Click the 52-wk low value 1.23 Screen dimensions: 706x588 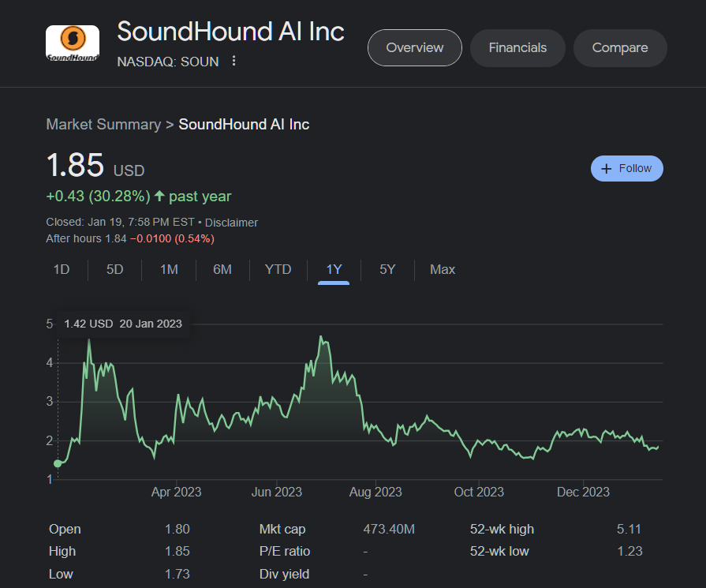(629, 551)
